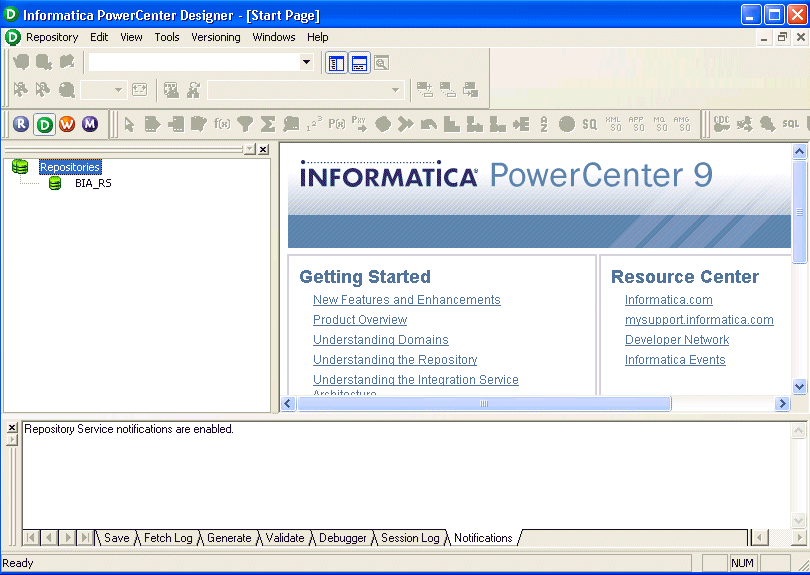Switch to the Notifications tab
Viewport: 810px width, 575px height.
click(x=483, y=538)
